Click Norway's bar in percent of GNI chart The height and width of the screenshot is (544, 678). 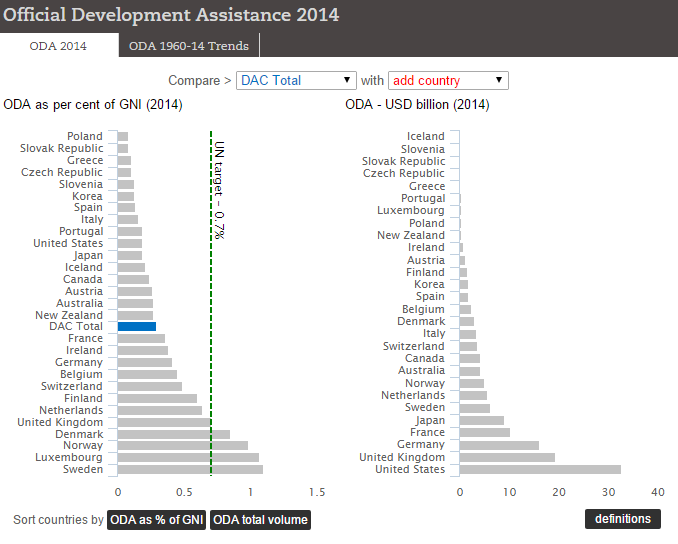[182, 446]
